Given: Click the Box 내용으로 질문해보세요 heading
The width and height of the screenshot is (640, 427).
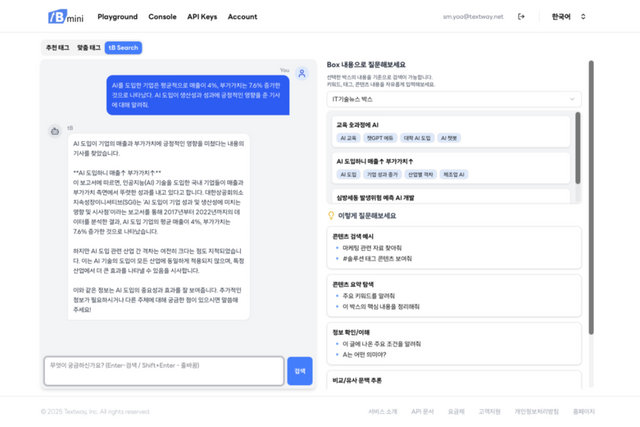Looking at the screenshot, I should pos(366,64).
